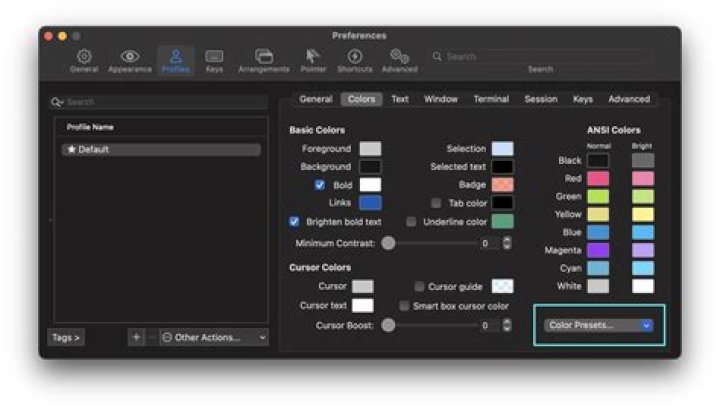
Task: Click the preferences toolbar Search field
Action: pos(541,56)
